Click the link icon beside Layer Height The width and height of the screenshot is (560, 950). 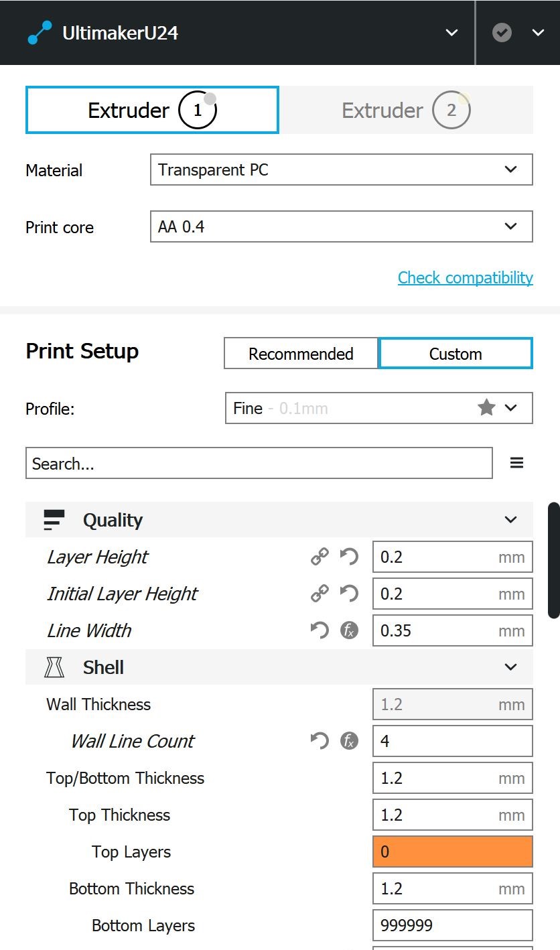tap(320, 557)
